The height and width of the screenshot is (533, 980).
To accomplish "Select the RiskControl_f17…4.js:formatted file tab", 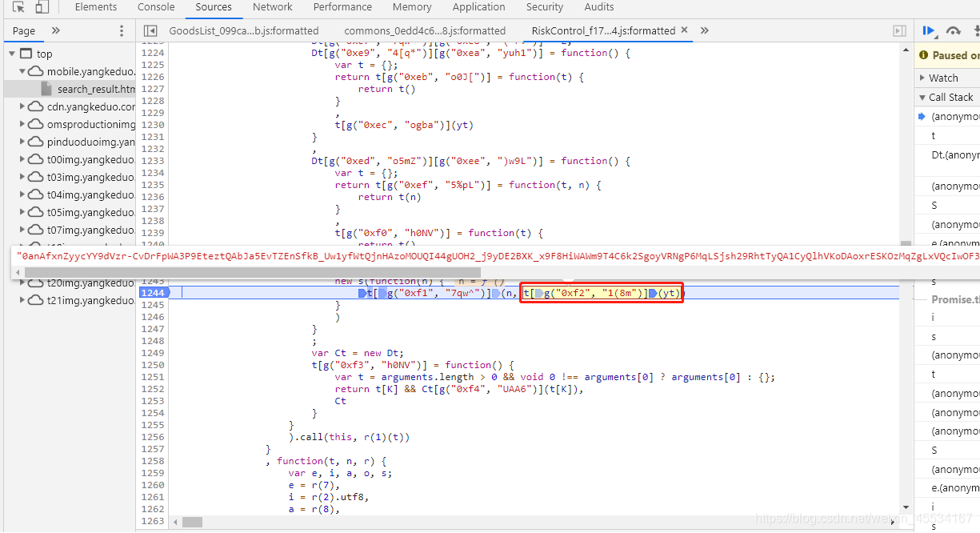I will [603, 30].
